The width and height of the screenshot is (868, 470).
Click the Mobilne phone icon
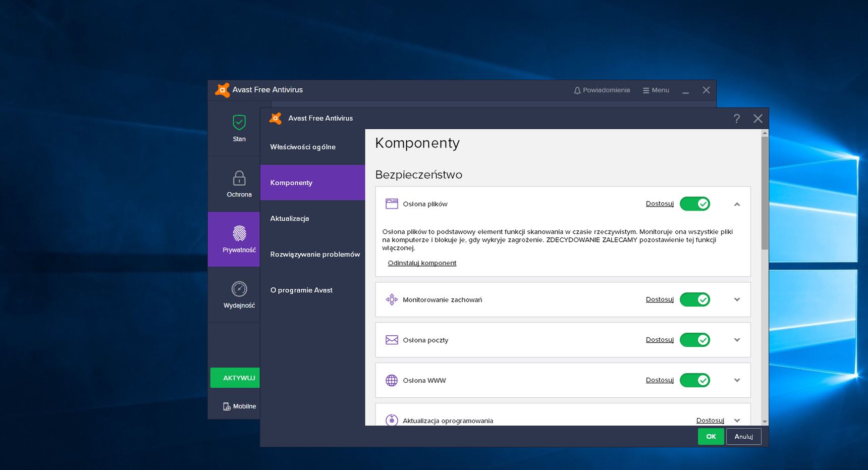pyautogui.click(x=227, y=406)
